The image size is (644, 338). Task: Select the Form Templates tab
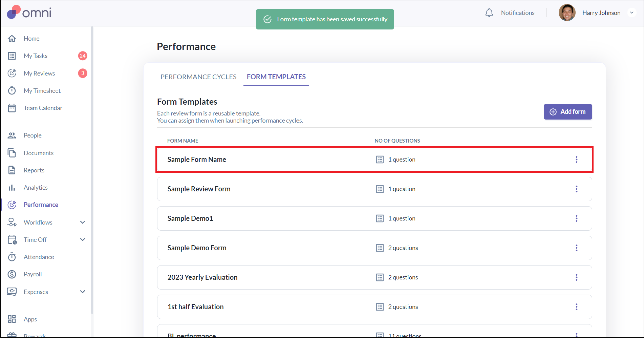click(276, 77)
